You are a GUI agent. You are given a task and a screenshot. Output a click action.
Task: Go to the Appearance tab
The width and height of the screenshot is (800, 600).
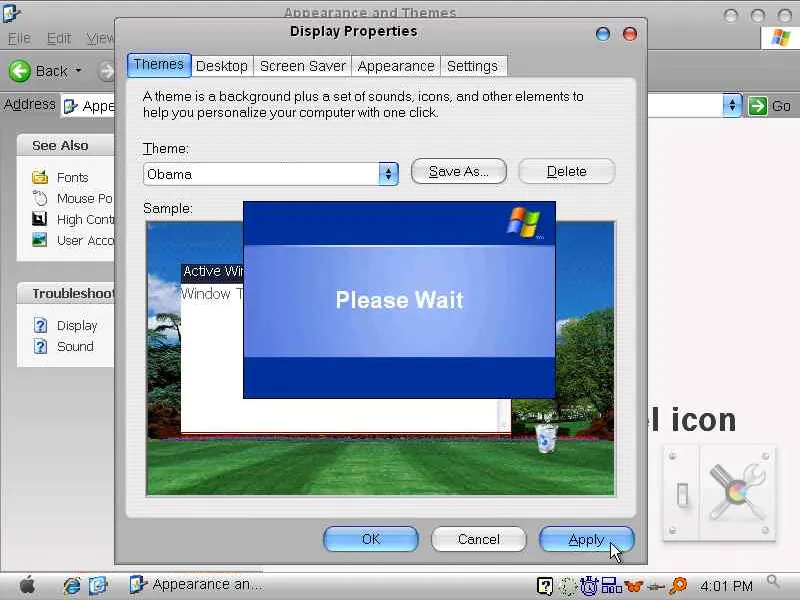click(396, 66)
